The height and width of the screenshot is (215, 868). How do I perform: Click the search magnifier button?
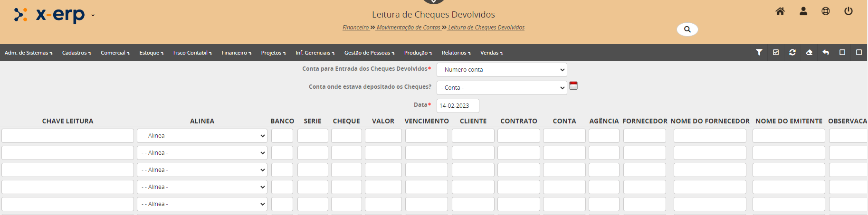(687, 29)
